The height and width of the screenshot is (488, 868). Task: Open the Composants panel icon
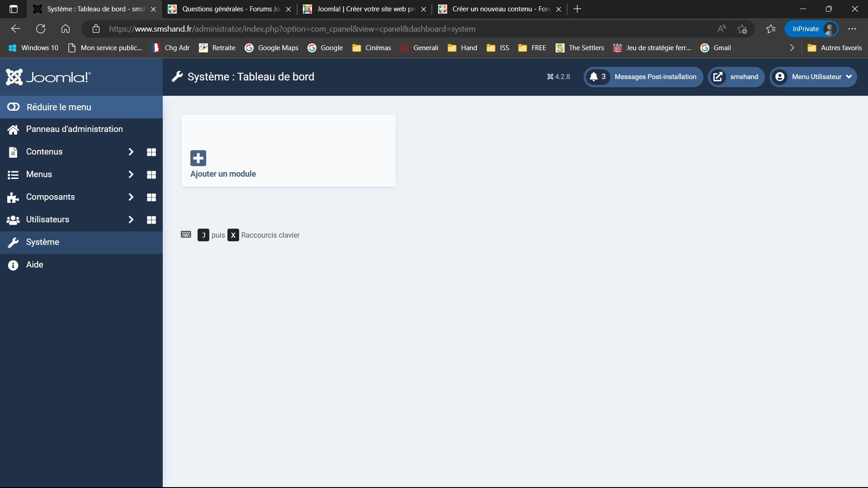click(151, 197)
